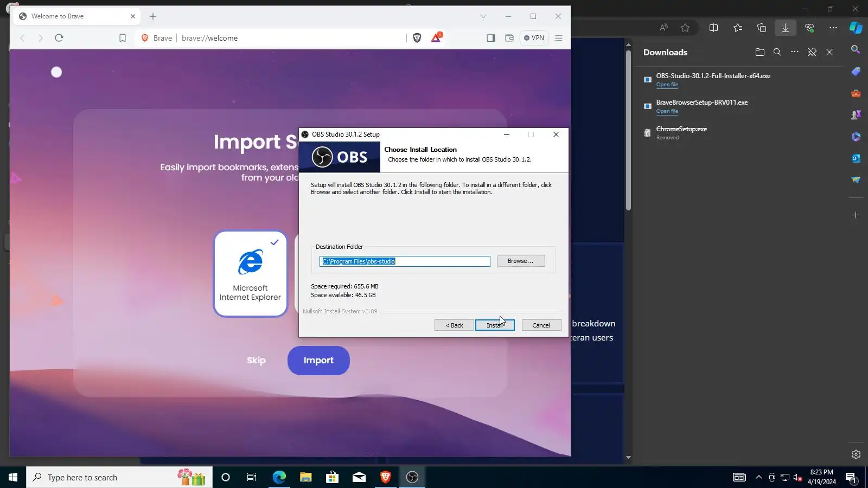The image size is (868, 488).
Task: Open Edge split screen icon
Action: tap(714, 28)
